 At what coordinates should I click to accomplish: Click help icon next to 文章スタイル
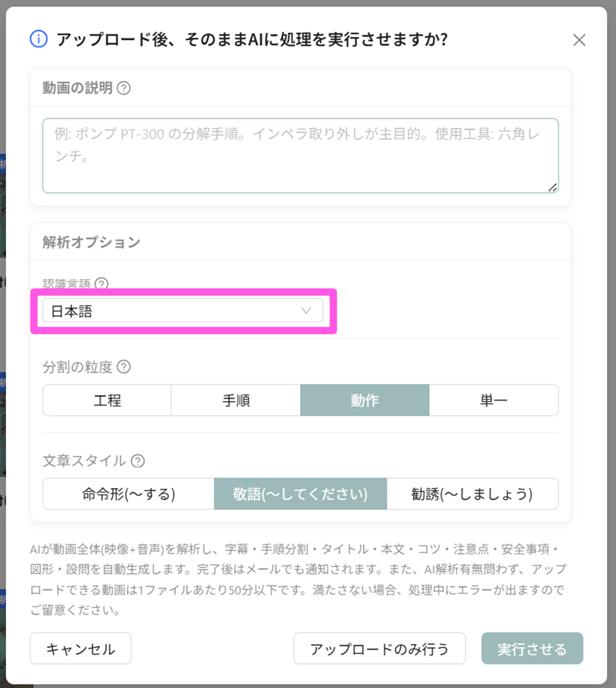[x=137, y=461]
